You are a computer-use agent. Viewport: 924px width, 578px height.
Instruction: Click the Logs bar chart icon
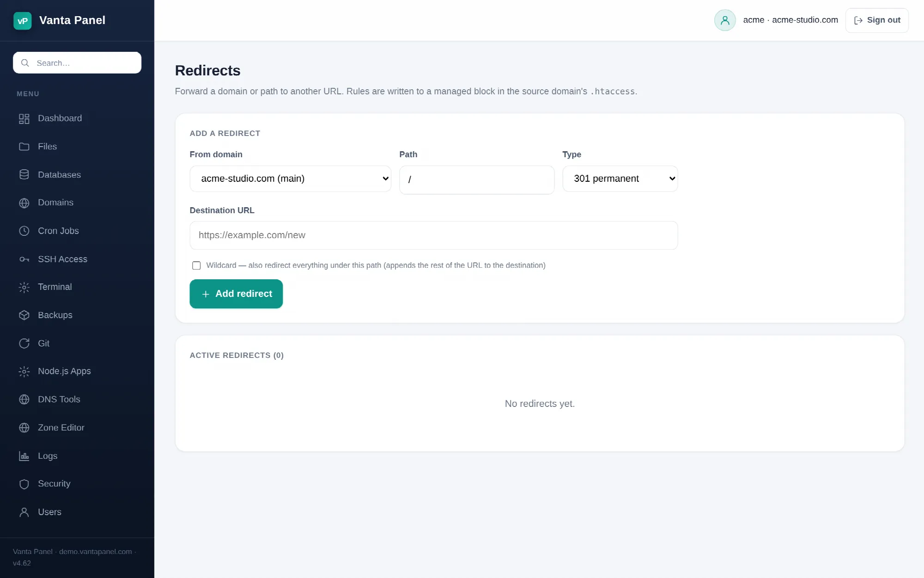tap(24, 456)
